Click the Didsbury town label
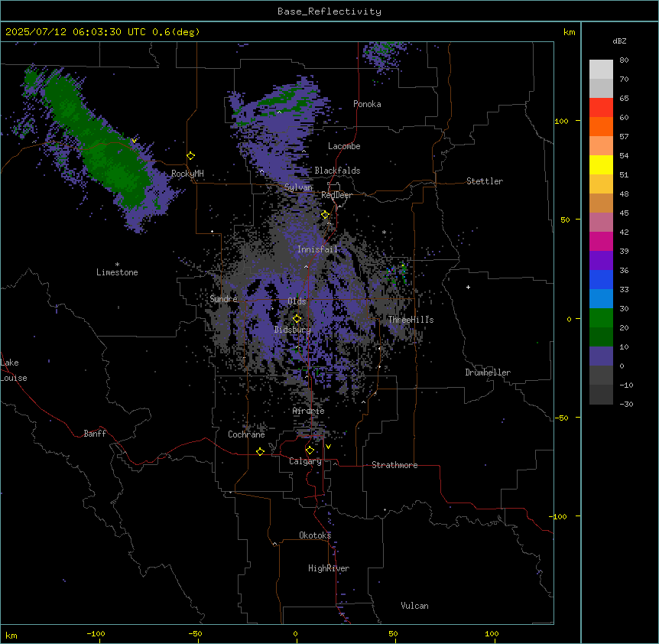 pyautogui.click(x=293, y=330)
